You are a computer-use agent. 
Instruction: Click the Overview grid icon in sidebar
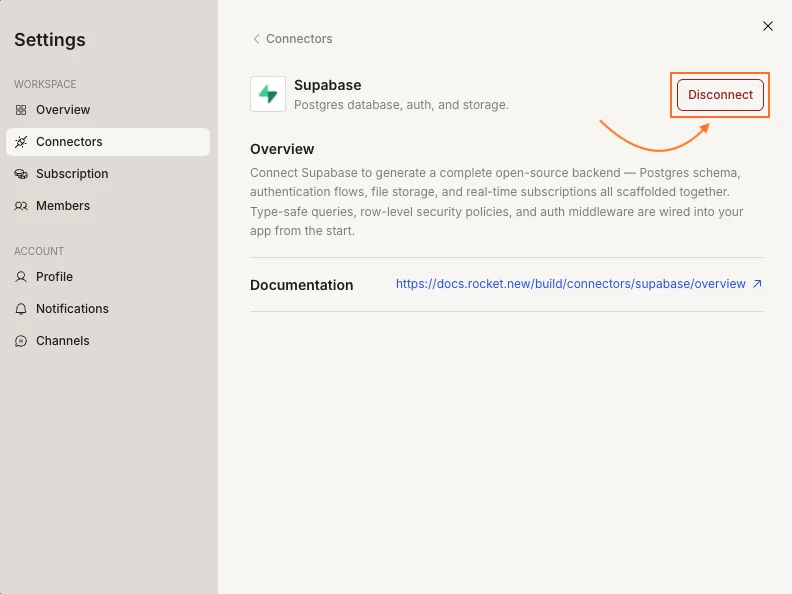(x=21, y=110)
